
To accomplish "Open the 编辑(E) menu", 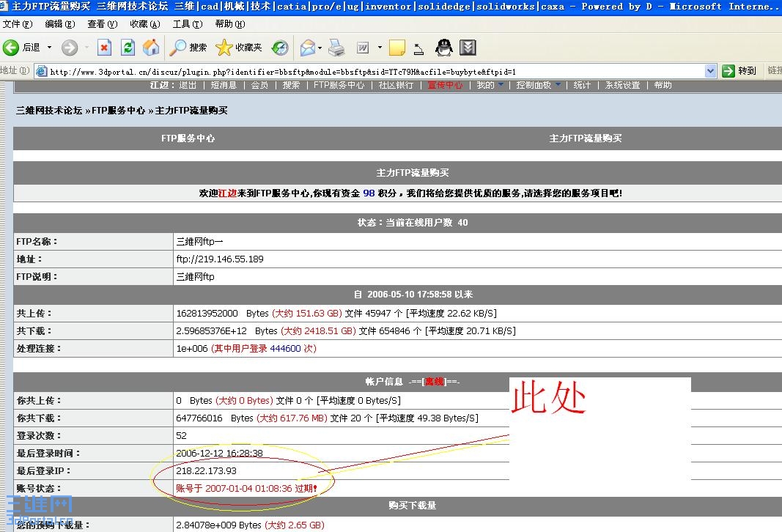I will (60, 24).
